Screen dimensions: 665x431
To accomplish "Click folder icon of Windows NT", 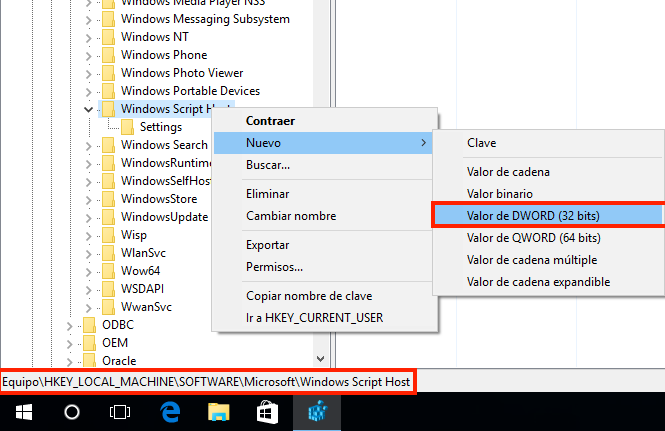I will 108,37.
